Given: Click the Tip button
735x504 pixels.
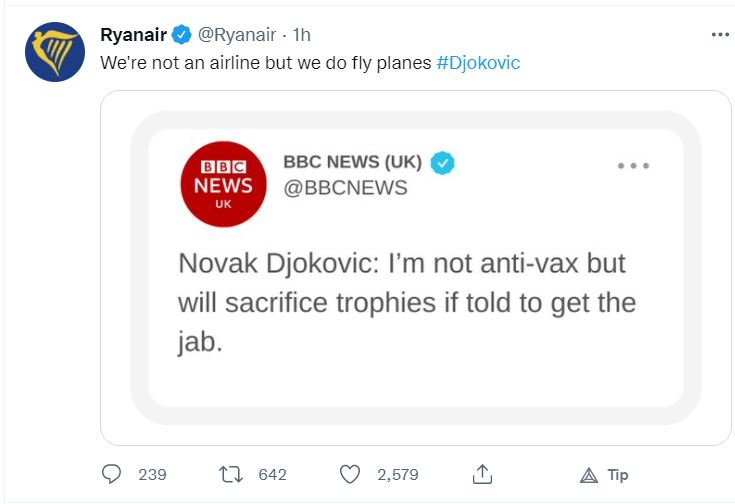Looking at the screenshot, I should coord(605,474).
